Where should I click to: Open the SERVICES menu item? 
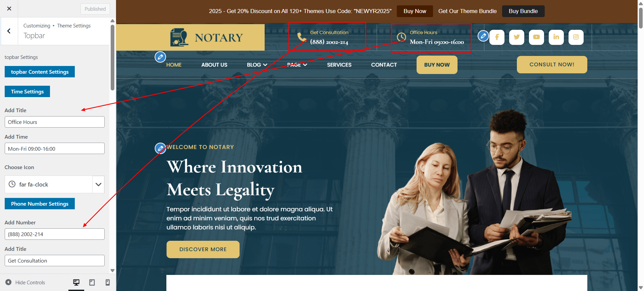339,65
